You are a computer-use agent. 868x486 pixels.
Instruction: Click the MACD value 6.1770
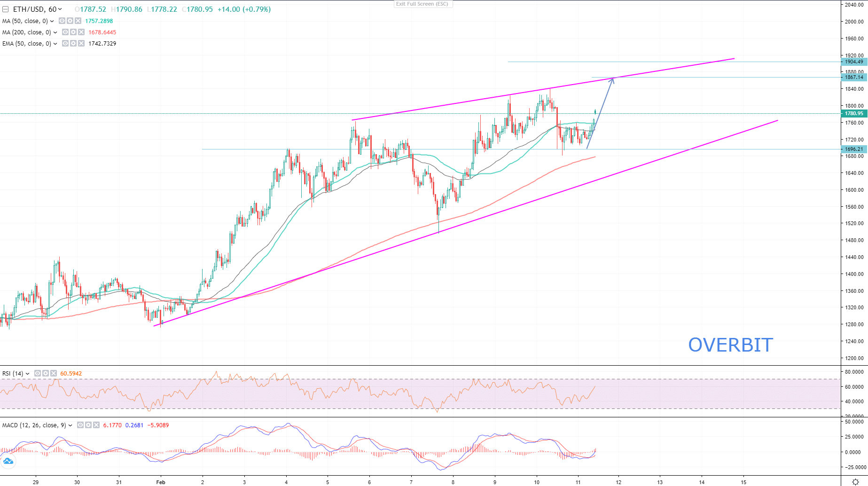tap(112, 425)
